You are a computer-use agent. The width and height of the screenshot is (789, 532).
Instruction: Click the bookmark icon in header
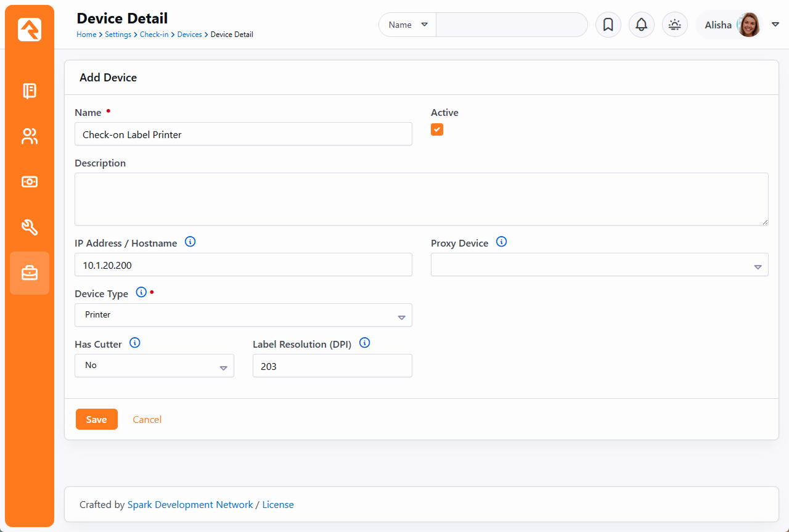[x=608, y=25]
